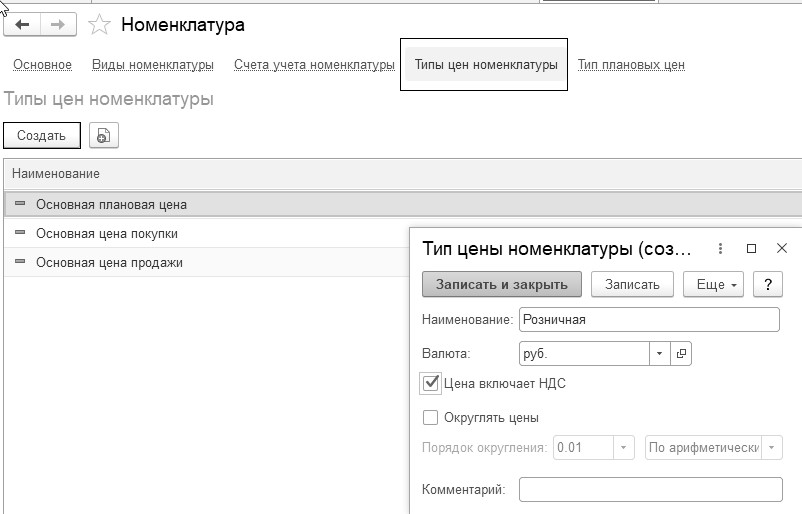Image resolution: width=802 pixels, height=514 pixels.
Task: Open the Счета учета номенклатуры tab
Action: (314, 65)
